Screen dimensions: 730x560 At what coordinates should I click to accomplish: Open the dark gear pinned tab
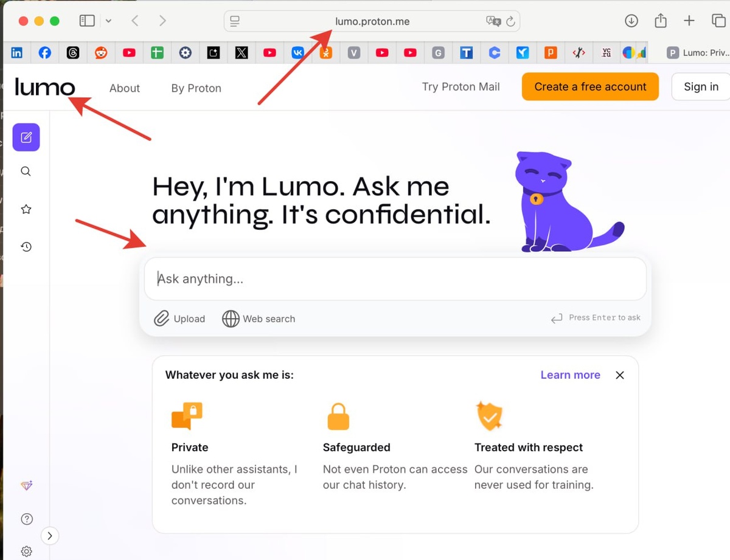(186, 53)
